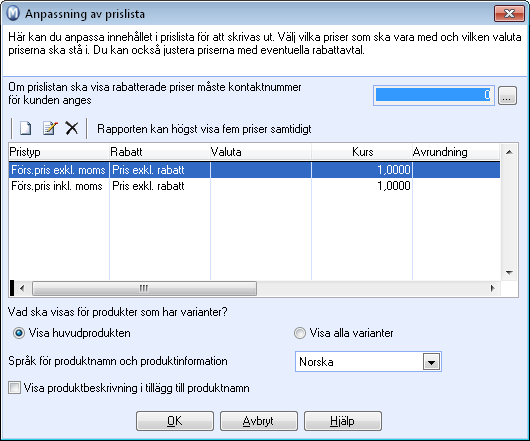This screenshot has width=530, height=441.
Task: Click the list's scroll down arrow
Action: tap(509, 272)
